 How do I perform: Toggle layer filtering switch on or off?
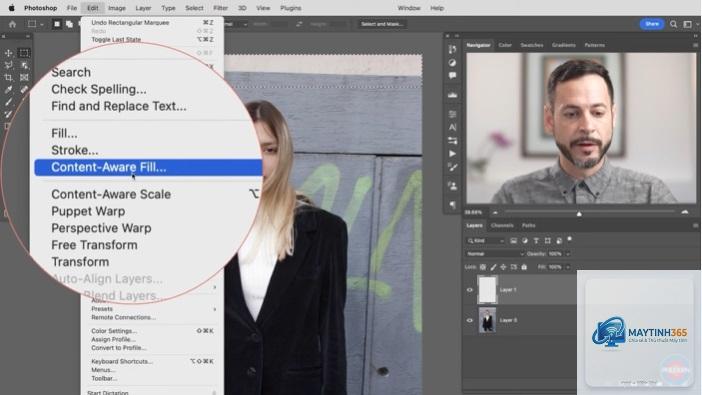569,240
